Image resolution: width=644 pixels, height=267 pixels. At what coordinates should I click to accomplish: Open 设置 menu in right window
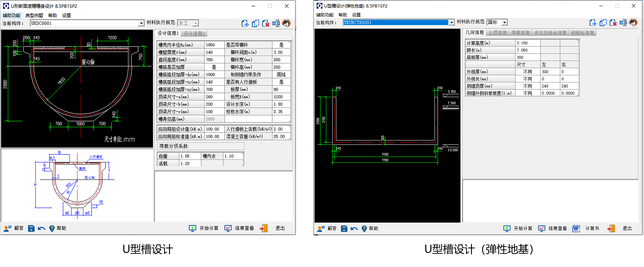[x=356, y=15]
